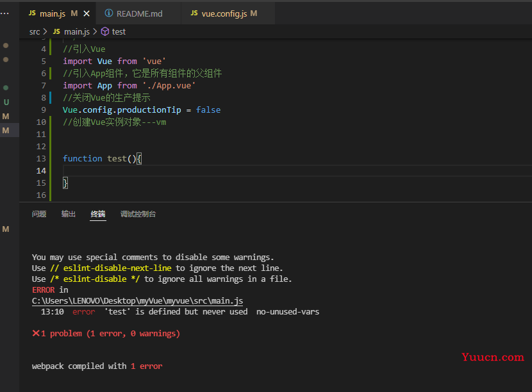The width and height of the screenshot is (532, 392).
Task: Open the more actions ellipsis menu
Action: 4,13
